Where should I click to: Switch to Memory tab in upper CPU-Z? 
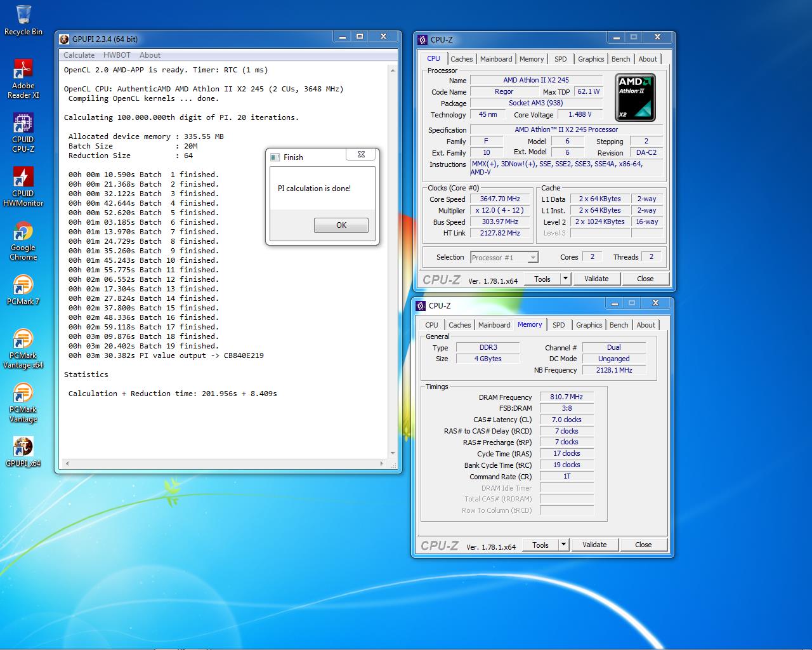tap(532, 59)
